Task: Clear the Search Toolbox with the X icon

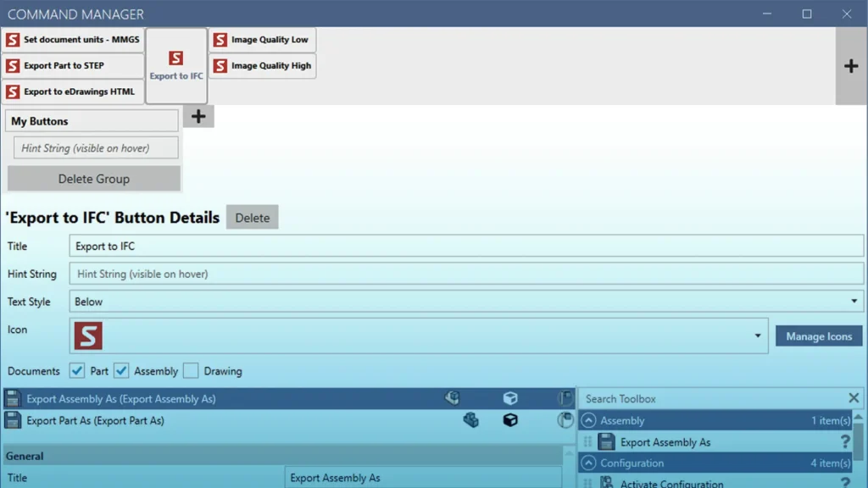Action: pos(854,398)
